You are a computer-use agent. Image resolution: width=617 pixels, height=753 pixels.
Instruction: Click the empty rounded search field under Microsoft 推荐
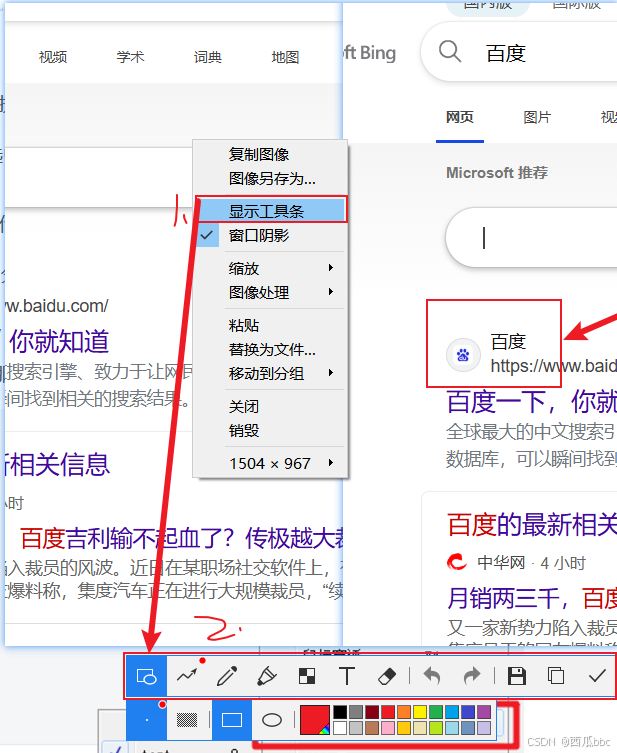(532, 238)
